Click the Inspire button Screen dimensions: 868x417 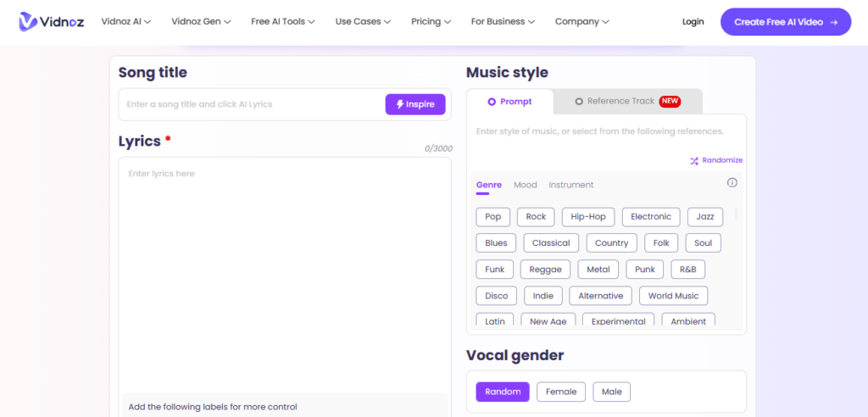coord(415,104)
